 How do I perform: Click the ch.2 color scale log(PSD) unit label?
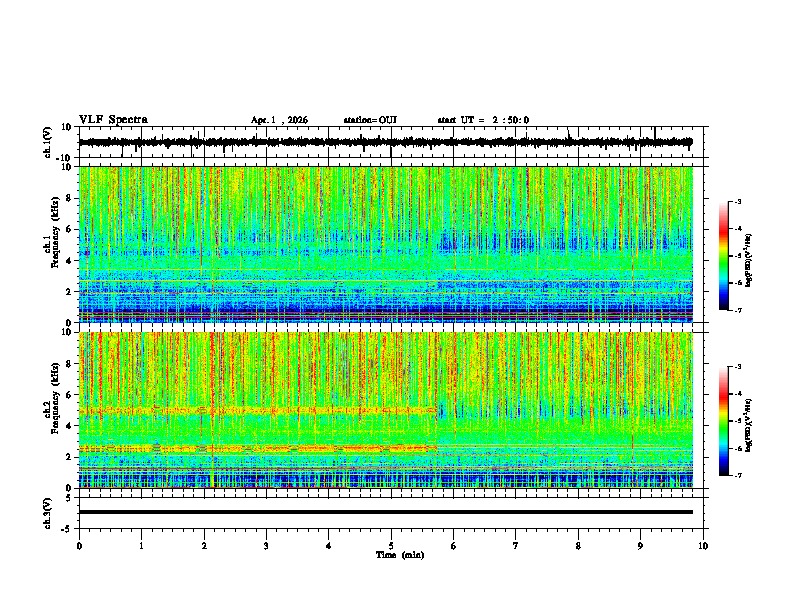(x=749, y=425)
